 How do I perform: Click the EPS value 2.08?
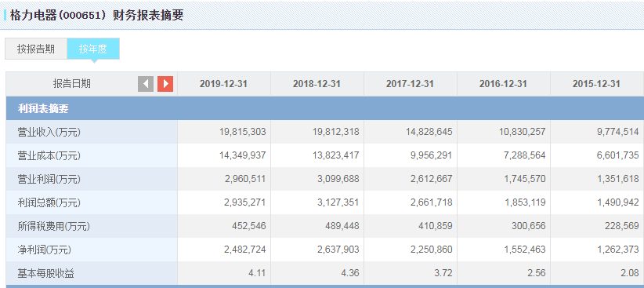tap(631, 273)
